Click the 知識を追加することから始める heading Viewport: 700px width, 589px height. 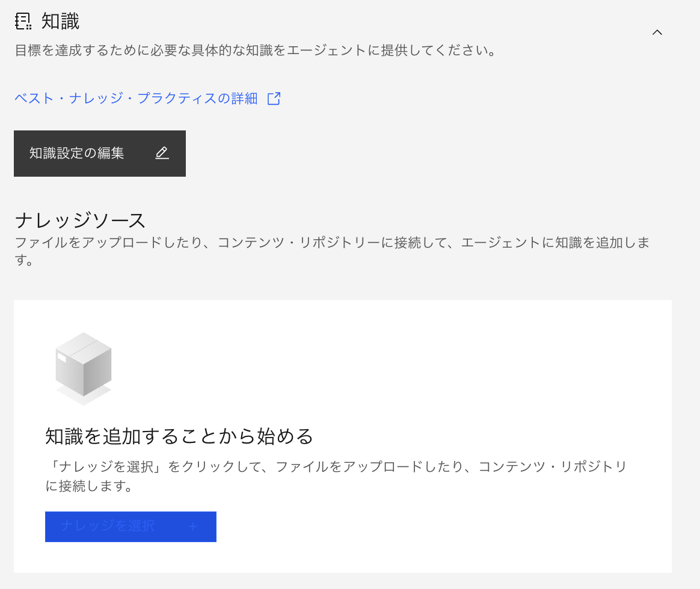point(179,436)
